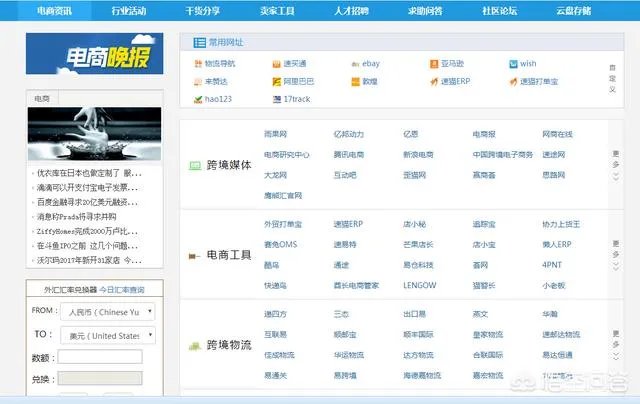
Task: Open the ebay site shortcut icon
Action: tap(353, 63)
